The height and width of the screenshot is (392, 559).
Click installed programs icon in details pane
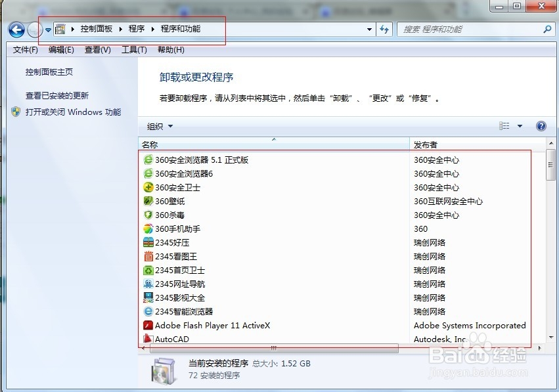[x=164, y=371]
